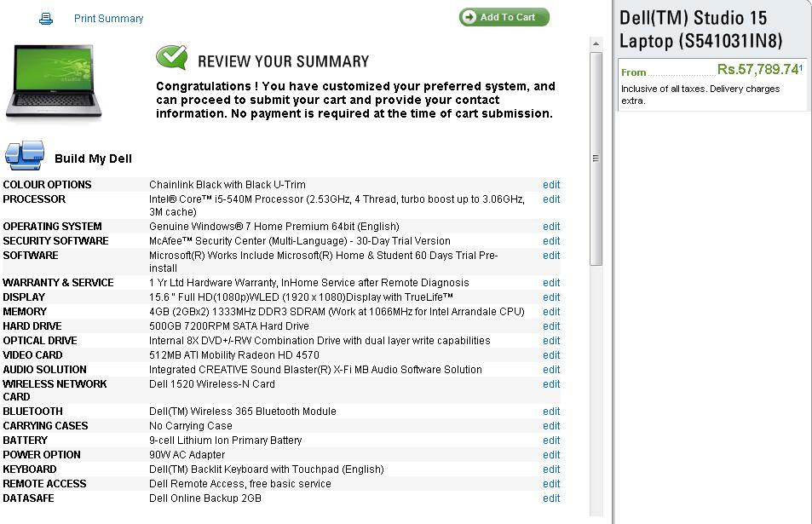Viewport: 812px width, 524px height.
Task: Click the Chainlink Black with Black U-Trim value
Action: 227,185
